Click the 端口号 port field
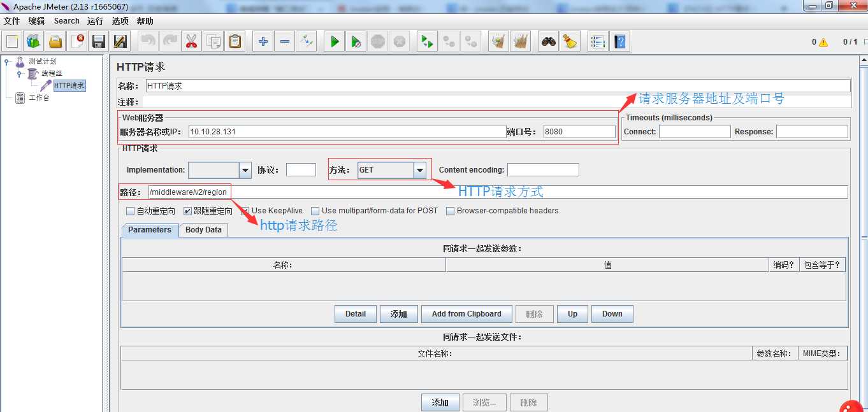 [x=579, y=132]
